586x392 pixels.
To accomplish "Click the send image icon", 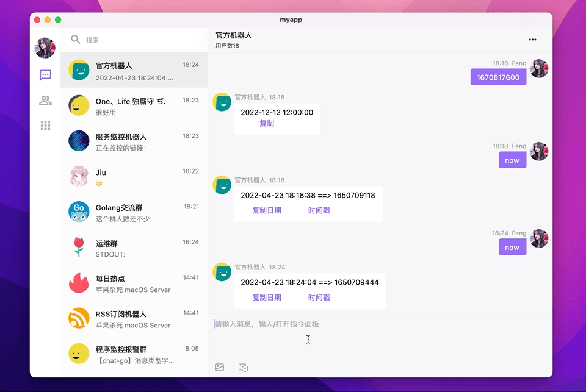I will point(220,367).
